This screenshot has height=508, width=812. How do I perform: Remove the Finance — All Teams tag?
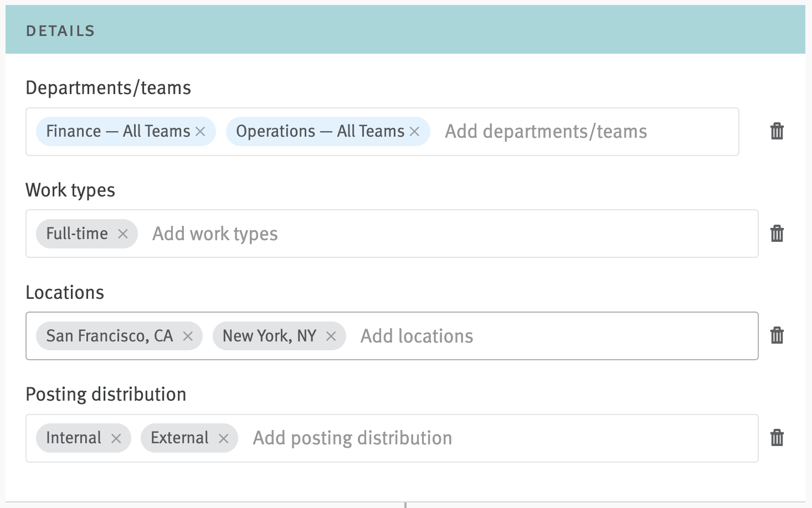[201, 132]
